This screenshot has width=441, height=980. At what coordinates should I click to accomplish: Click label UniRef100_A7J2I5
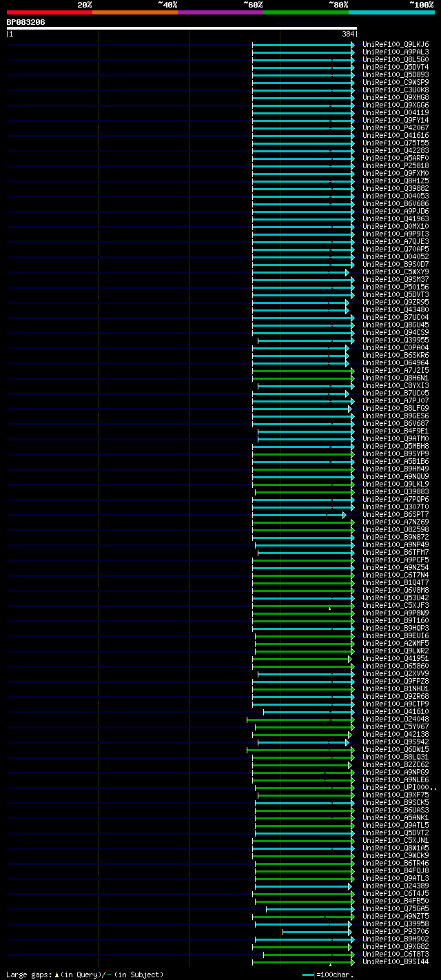point(396,370)
